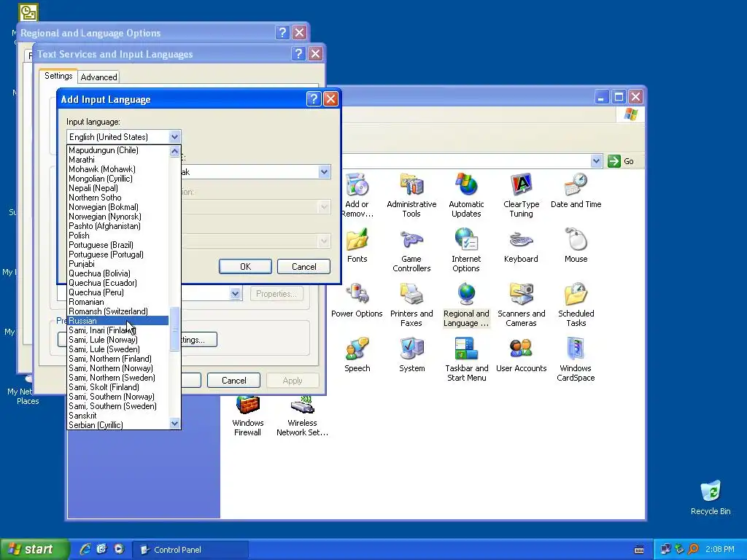Image resolution: width=747 pixels, height=560 pixels.
Task: Switch to the Advanced tab
Action: point(98,77)
